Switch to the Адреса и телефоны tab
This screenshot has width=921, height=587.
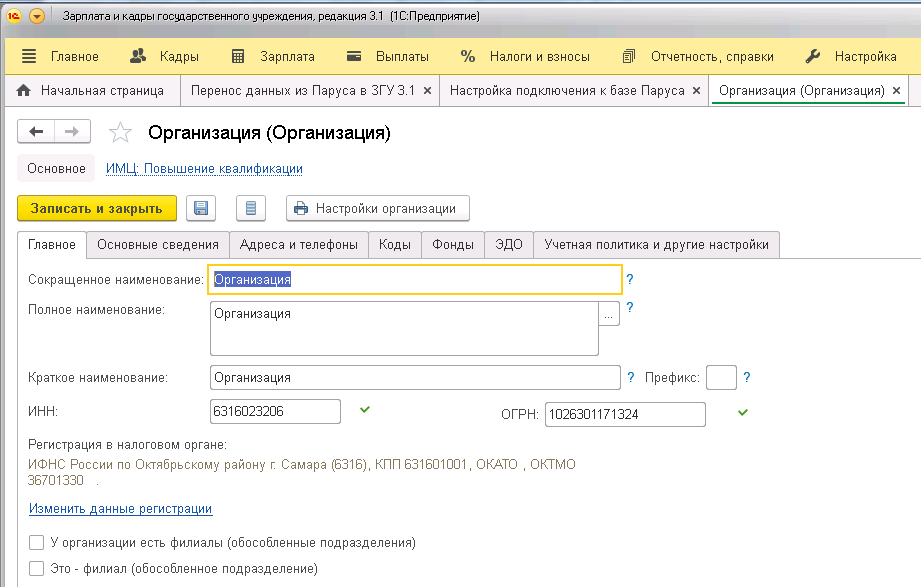[299, 245]
